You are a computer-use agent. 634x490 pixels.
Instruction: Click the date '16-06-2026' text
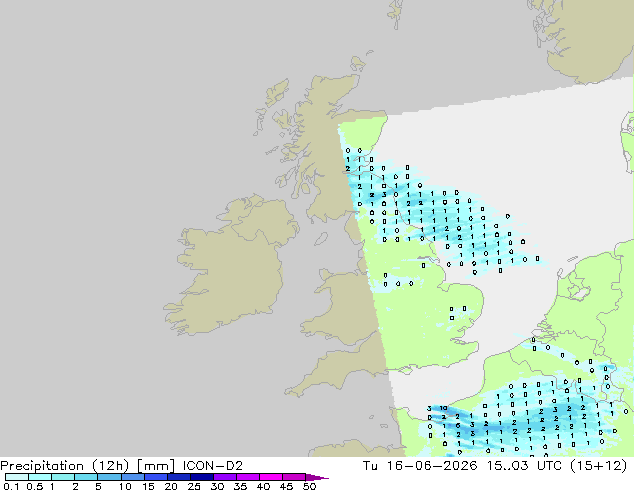pos(432,466)
